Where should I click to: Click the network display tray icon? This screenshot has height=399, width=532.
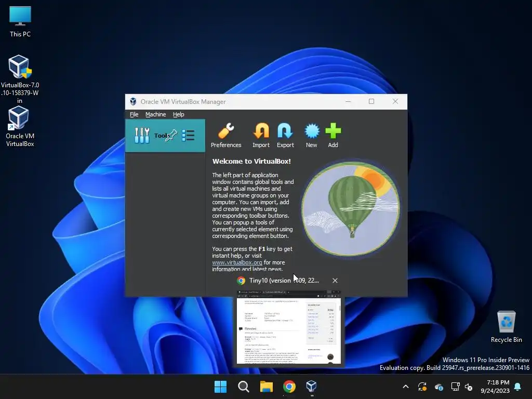point(455,387)
